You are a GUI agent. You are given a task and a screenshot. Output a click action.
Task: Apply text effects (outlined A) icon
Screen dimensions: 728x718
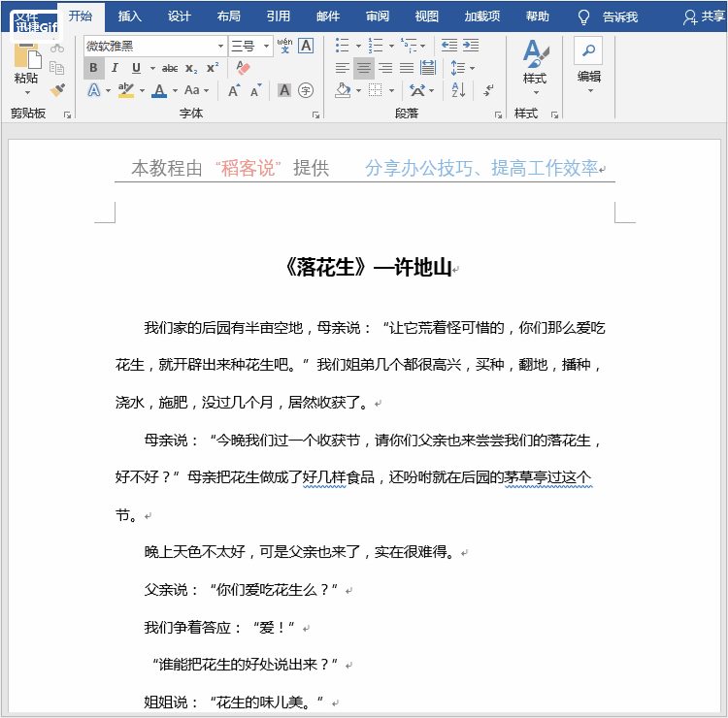(94, 90)
